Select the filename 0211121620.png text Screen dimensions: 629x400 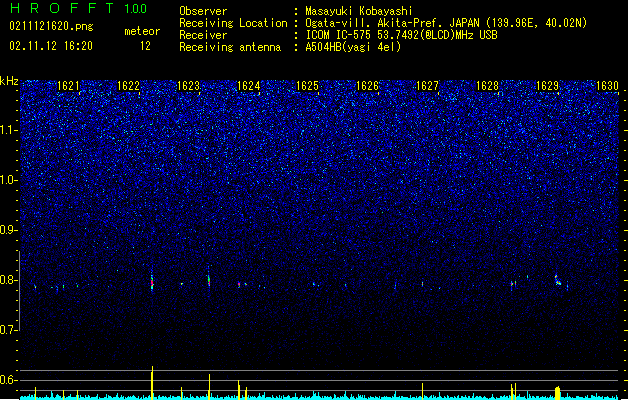coord(51,26)
